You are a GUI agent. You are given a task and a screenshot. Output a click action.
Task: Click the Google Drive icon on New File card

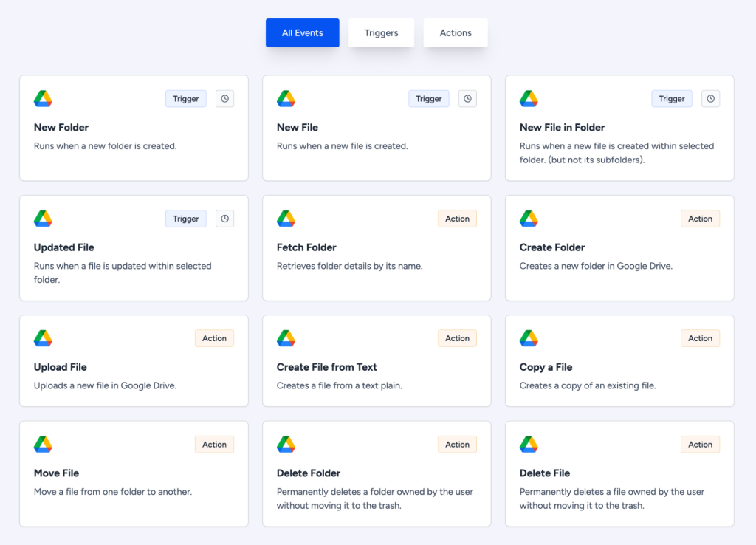click(x=286, y=98)
